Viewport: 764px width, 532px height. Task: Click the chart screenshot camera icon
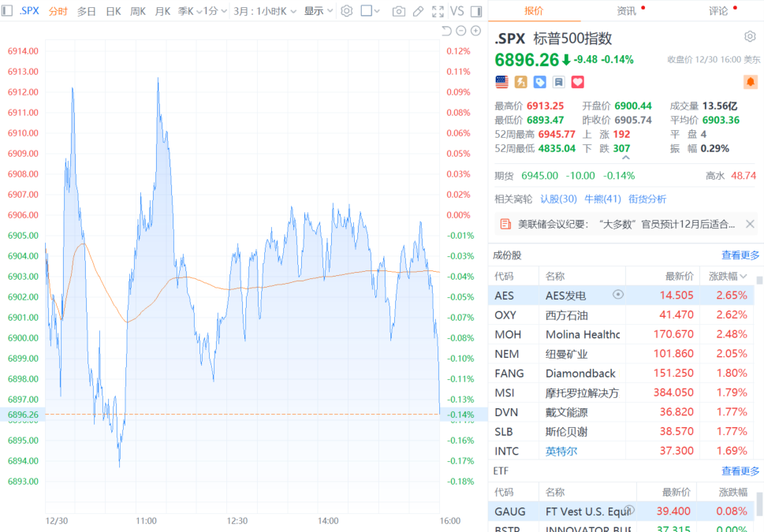[x=399, y=11]
